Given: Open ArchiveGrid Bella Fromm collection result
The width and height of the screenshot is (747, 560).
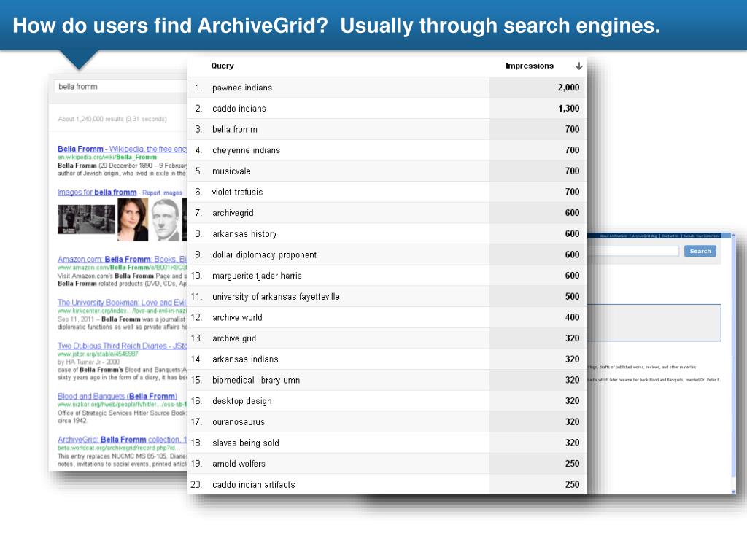Looking at the screenshot, I should (x=123, y=440).
